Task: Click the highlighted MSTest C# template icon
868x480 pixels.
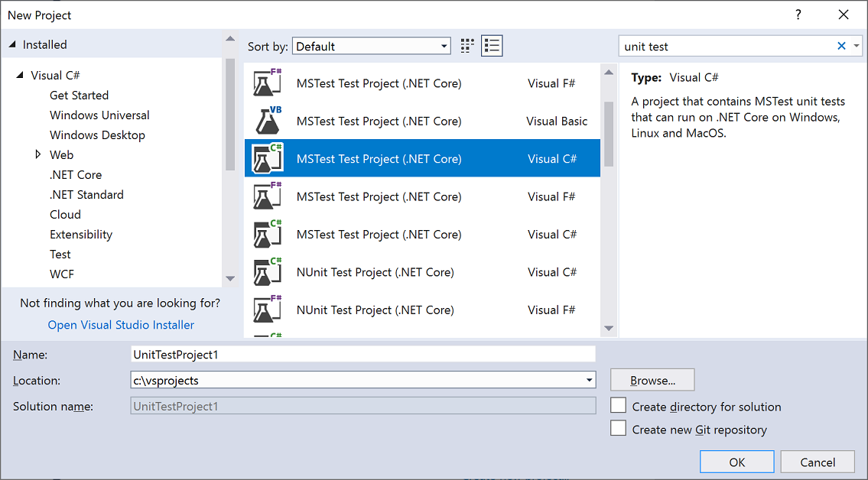Action: (x=268, y=158)
